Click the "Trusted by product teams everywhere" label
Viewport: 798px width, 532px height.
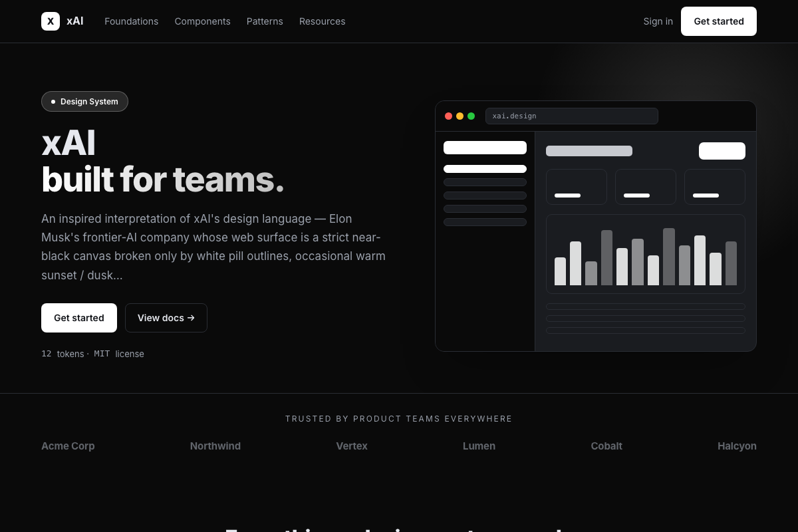click(x=399, y=419)
